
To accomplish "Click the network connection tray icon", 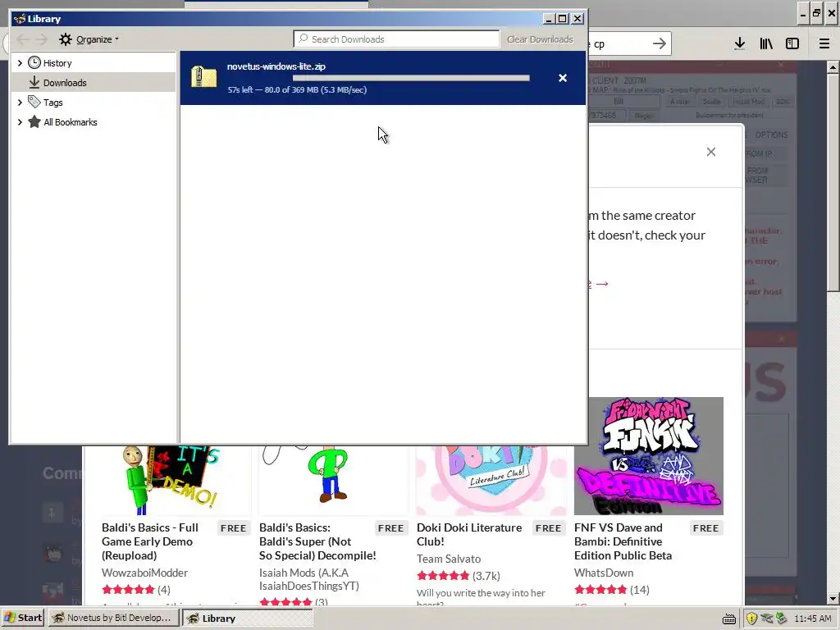I will click(x=767, y=619).
